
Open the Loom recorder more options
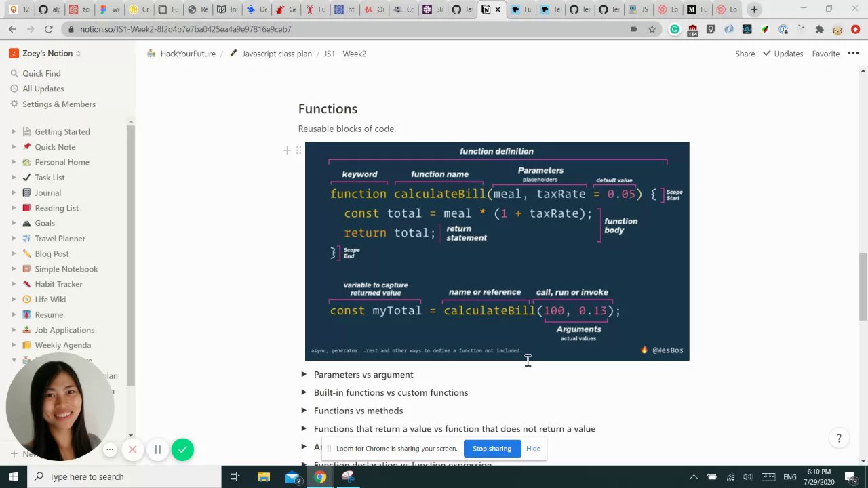(x=109, y=449)
